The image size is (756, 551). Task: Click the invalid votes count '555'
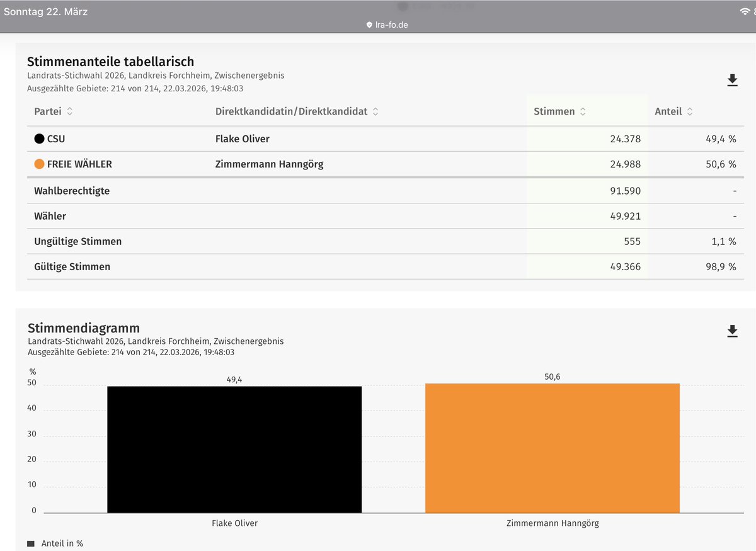pos(633,241)
